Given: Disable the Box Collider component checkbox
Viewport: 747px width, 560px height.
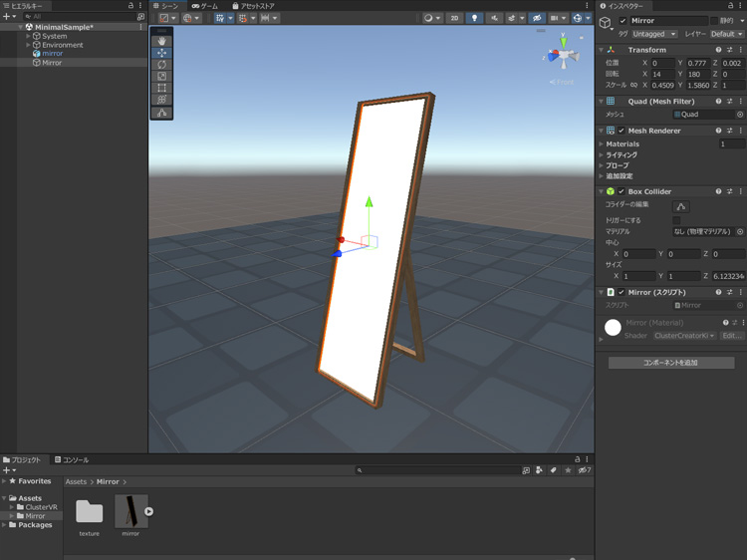Looking at the screenshot, I should 622,191.
